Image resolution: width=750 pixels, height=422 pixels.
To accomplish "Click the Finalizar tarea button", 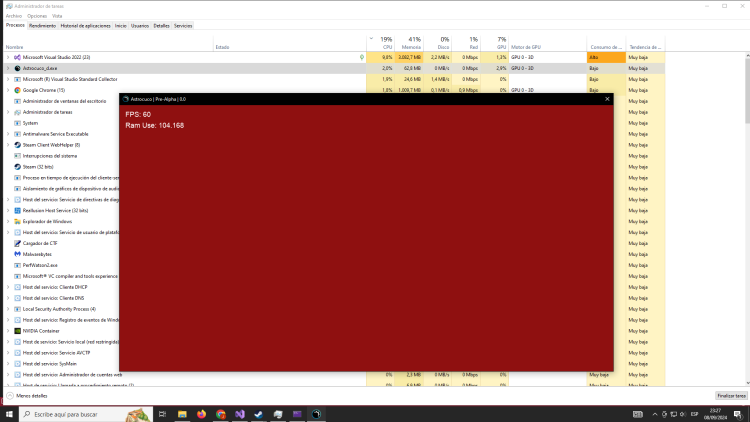I will [729, 396].
